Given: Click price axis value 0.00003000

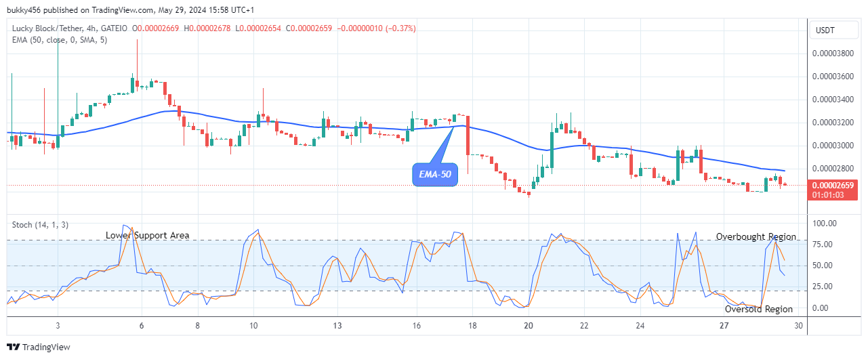Looking at the screenshot, I should coord(834,146).
